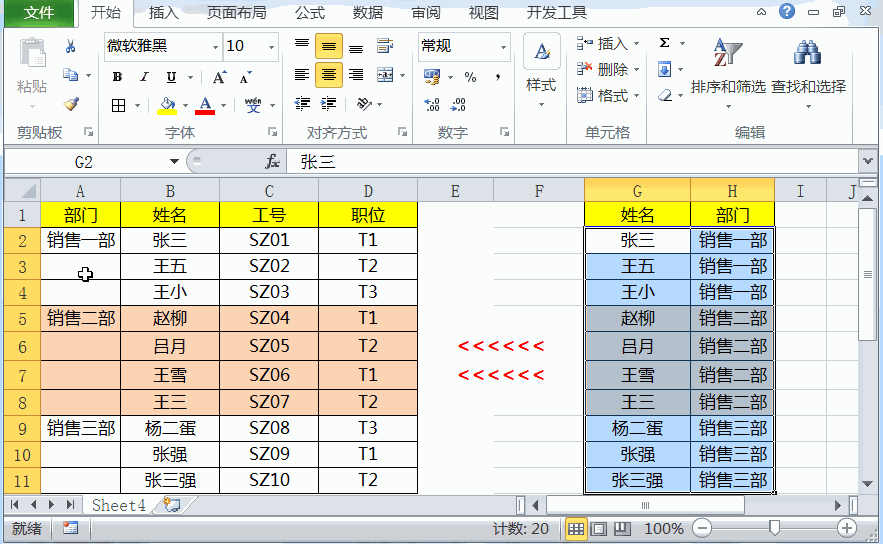Click the Select All corner button
Screen dimensions: 883x544
coord(23,191)
